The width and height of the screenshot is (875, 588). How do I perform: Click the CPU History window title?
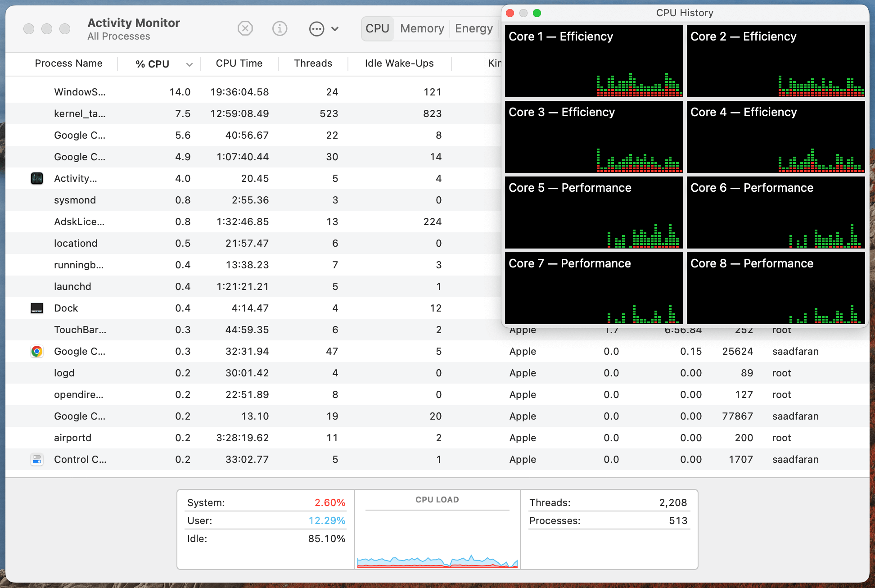[x=685, y=13]
